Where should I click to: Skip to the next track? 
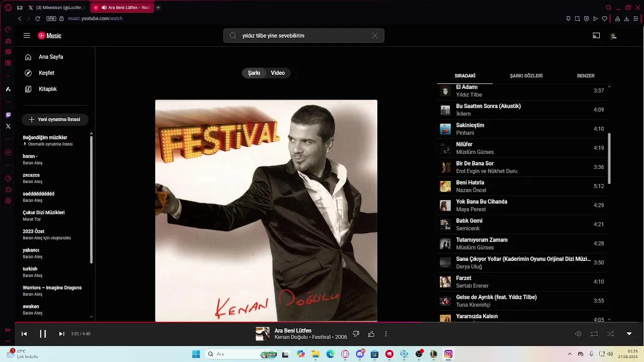(x=61, y=334)
